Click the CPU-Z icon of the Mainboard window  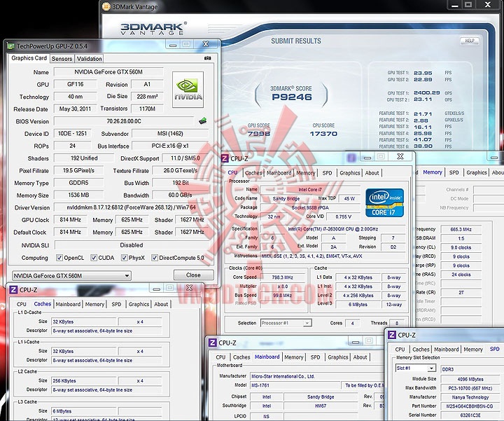tap(213, 343)
